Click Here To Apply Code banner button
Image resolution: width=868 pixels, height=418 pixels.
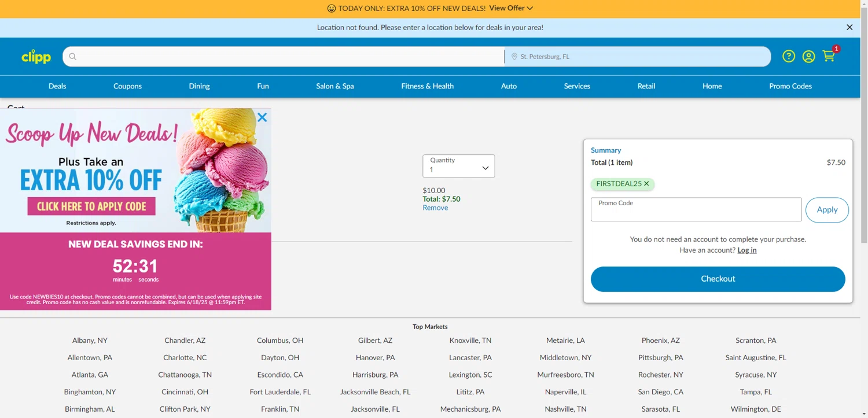click(91, 206)
